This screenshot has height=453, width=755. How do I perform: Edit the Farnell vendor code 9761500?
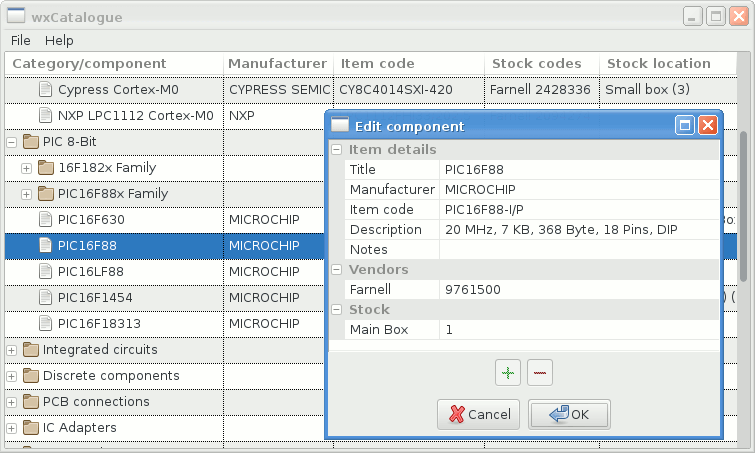[579, 290]
